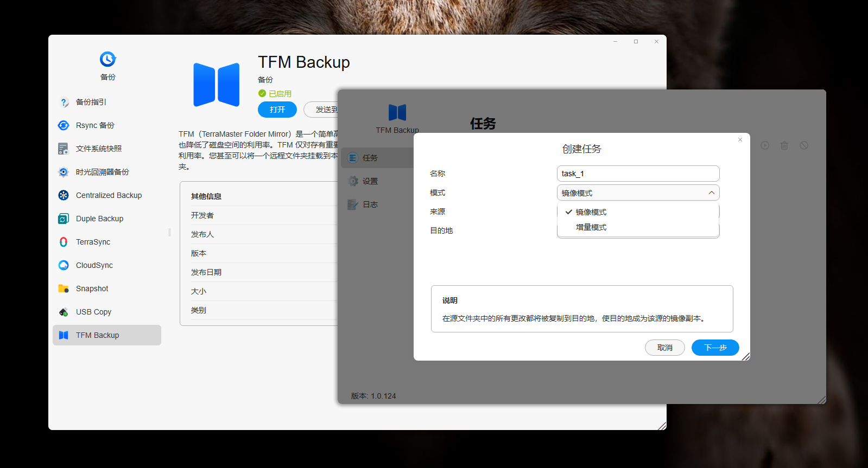Click the 创建任务 dialog resize grip
Viewport: 868px width, 468px height.
(x=746, y=356)
